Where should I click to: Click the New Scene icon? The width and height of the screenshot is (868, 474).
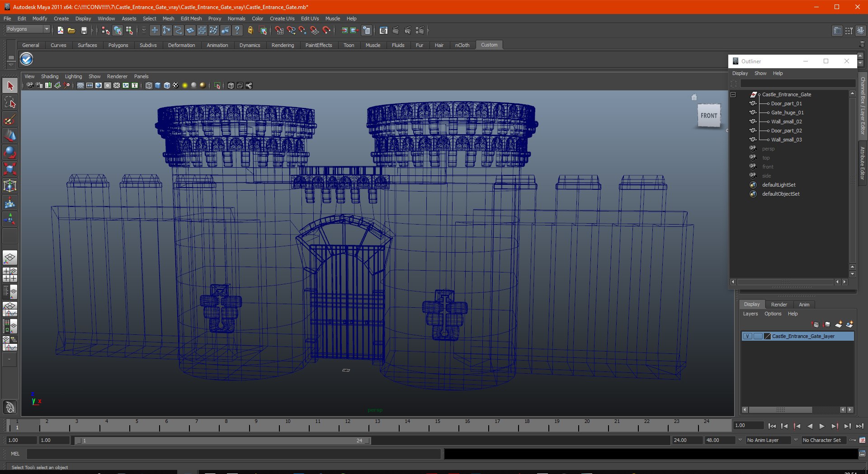tap(60, 30)
